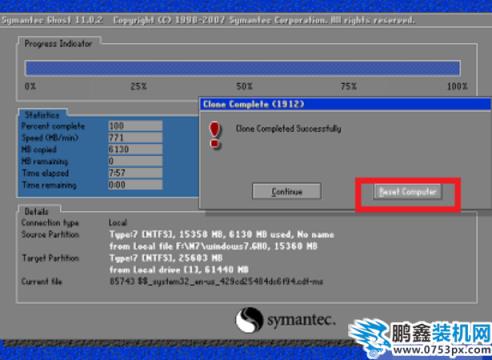Click the Percent complete value 100
Image resolution: width=492 pixels, height=360 pixels.
pyautogui.click(x=135, y=126)
